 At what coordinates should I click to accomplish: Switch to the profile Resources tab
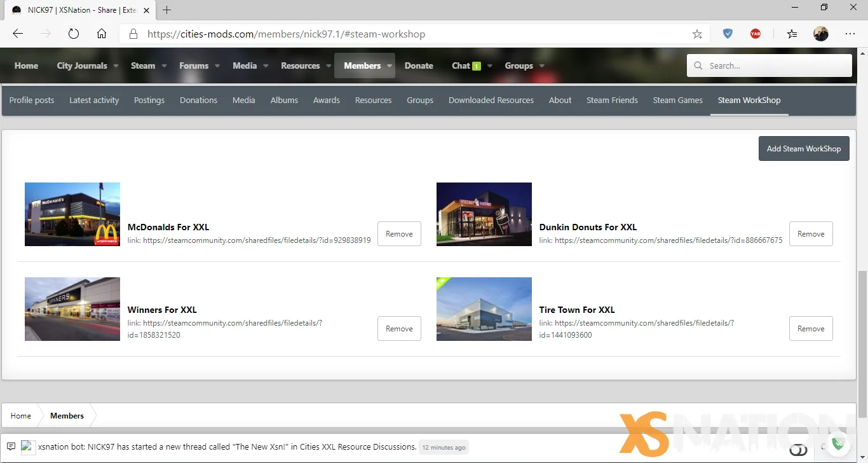coord(374,100)
